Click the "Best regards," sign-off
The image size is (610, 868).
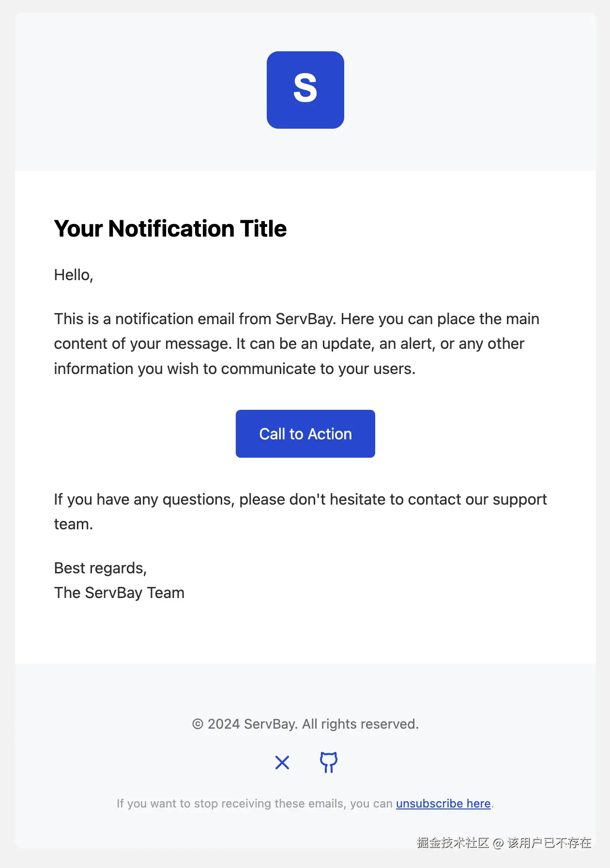point(100,568)
